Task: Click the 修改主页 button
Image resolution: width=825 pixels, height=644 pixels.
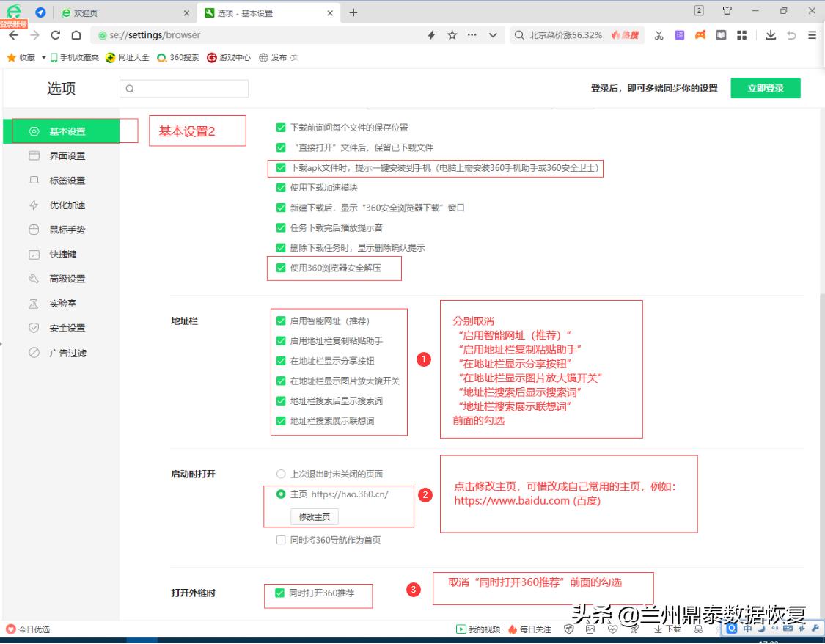Action: pos(313,516)
